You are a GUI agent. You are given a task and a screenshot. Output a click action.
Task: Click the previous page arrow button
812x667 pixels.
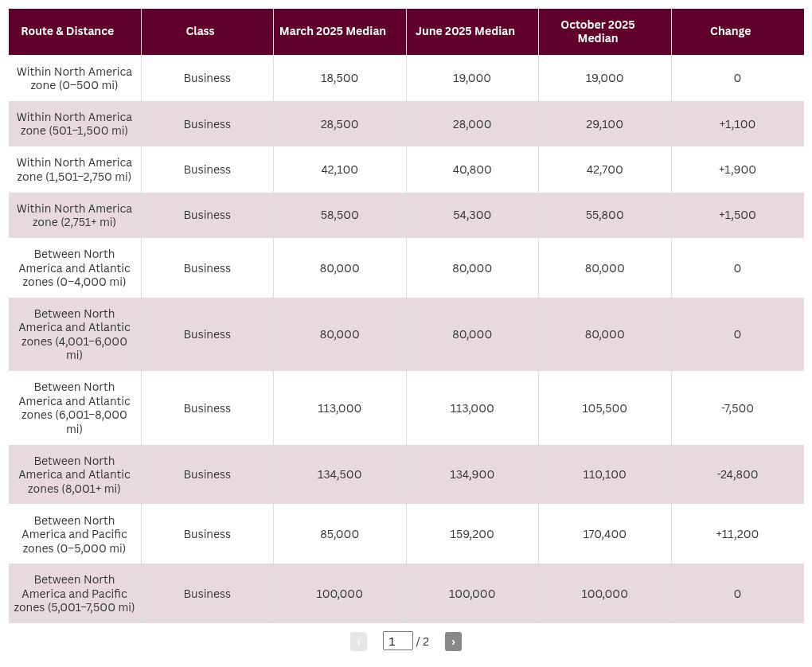[358, 642]
